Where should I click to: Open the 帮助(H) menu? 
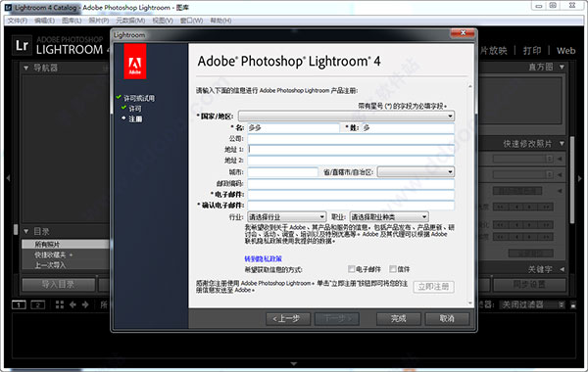click(x=220, y=21)
